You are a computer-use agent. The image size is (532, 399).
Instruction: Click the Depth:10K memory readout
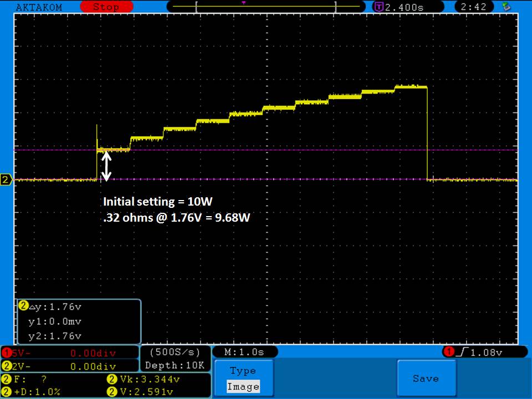click(x=175, y=365)
